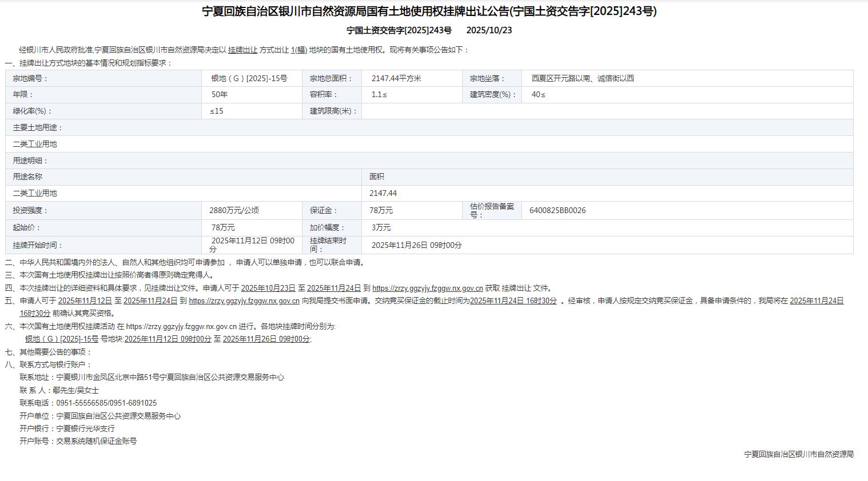Click the underlined 挂牌出让 in the intro paragraph
The width and height of the screenshot is (868, 481).
pos(242,50)
